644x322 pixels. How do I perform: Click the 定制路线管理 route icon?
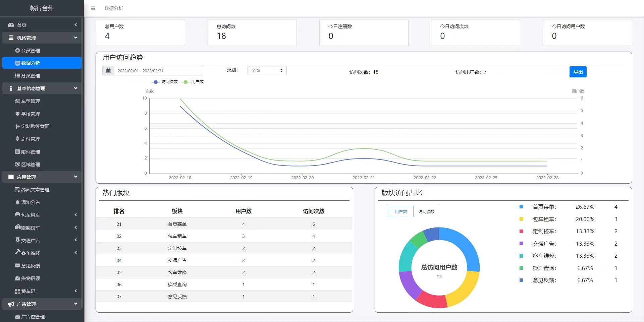pyautogui.click(x=17, y=127)
